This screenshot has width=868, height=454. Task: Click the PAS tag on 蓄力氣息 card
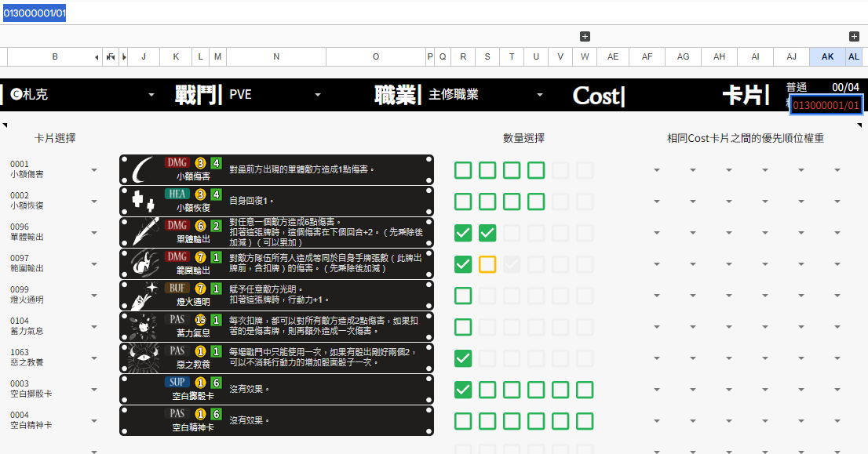point(177,320)
